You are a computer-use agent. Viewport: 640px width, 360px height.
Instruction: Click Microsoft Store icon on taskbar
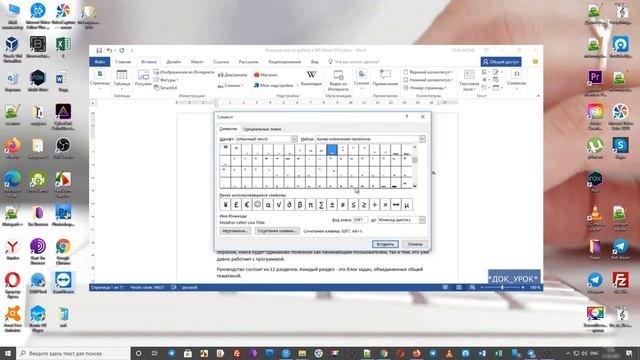click(x=188, y=353)
